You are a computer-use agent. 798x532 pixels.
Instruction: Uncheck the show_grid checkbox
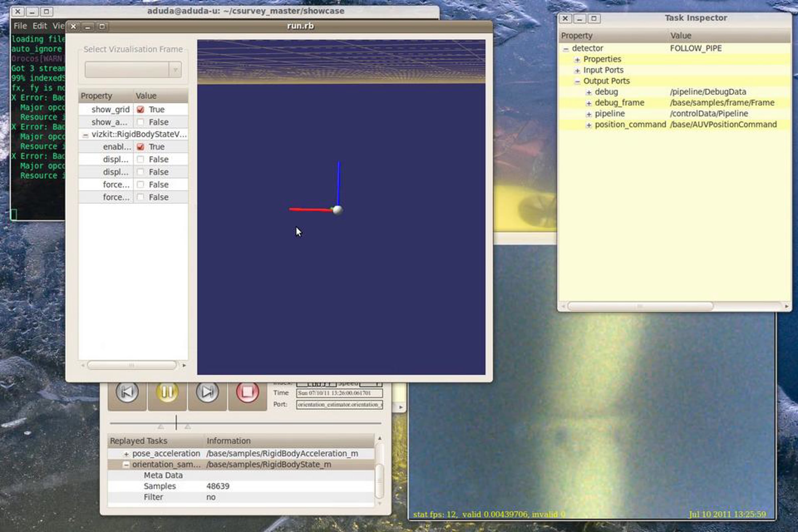coord(140,110)
